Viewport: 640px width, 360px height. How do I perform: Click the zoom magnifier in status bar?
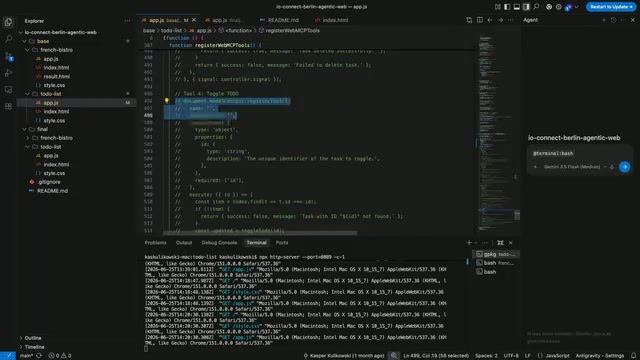tap(394, 356)
